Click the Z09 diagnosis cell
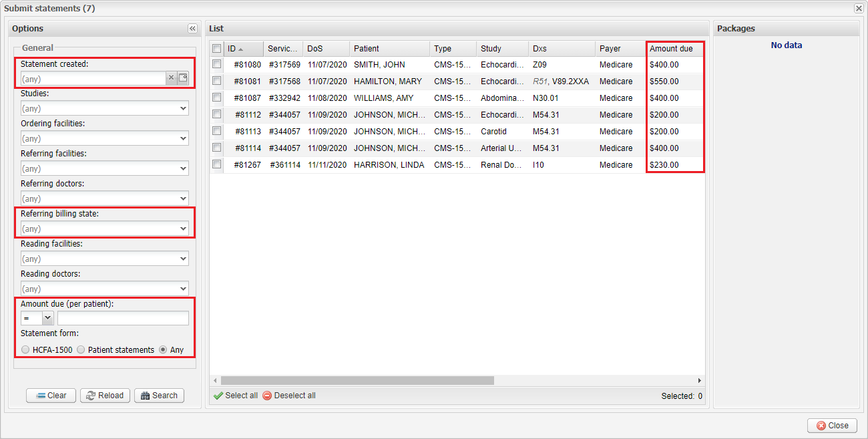 pyautogui.click(x=562, y=64)
